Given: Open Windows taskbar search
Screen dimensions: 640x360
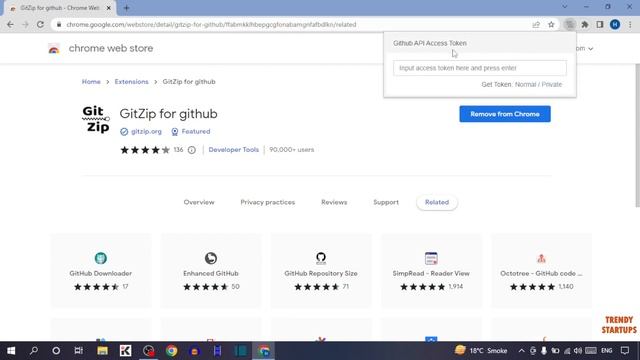Looking at the screenshot, I should [x=34, y=351].
